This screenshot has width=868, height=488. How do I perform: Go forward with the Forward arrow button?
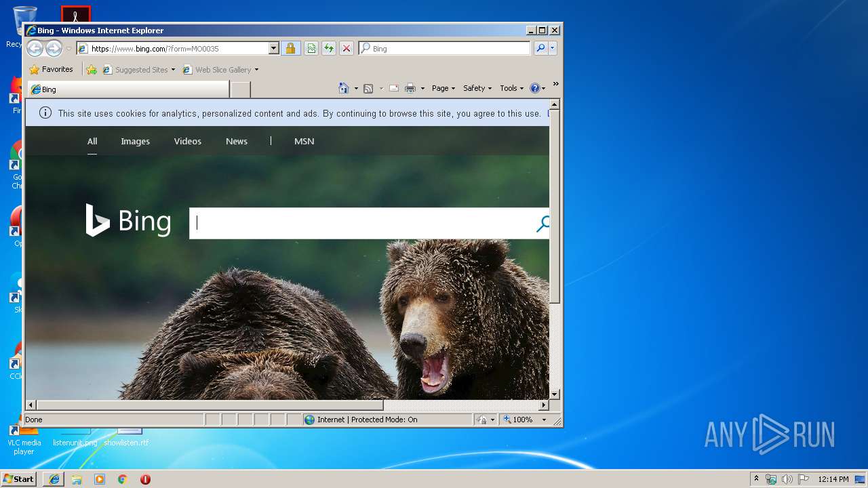(54, 48)
